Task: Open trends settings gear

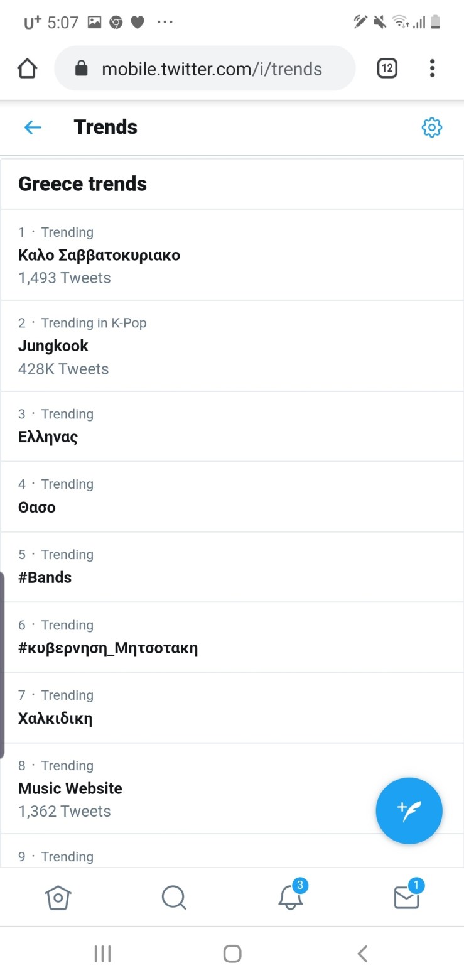Action: [431, 128]
